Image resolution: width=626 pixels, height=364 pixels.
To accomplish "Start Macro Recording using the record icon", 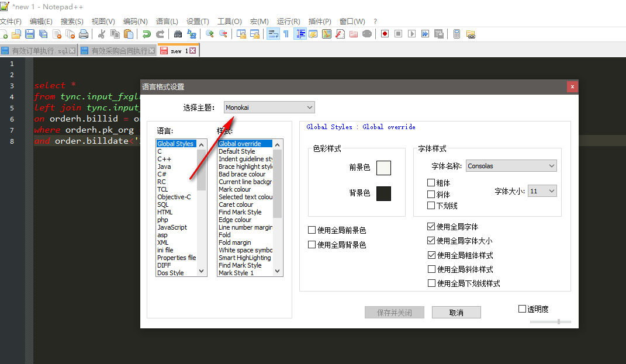I will point(385,33).
